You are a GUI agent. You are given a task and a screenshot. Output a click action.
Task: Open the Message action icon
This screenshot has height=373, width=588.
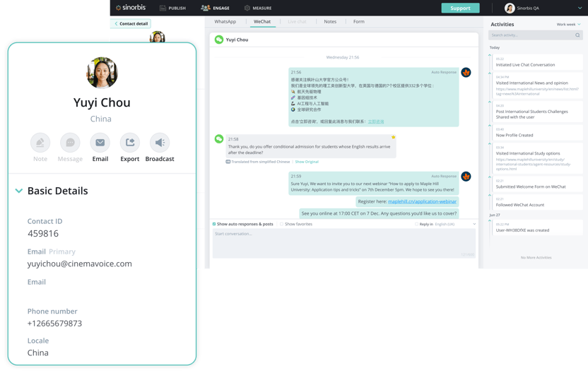70,143
